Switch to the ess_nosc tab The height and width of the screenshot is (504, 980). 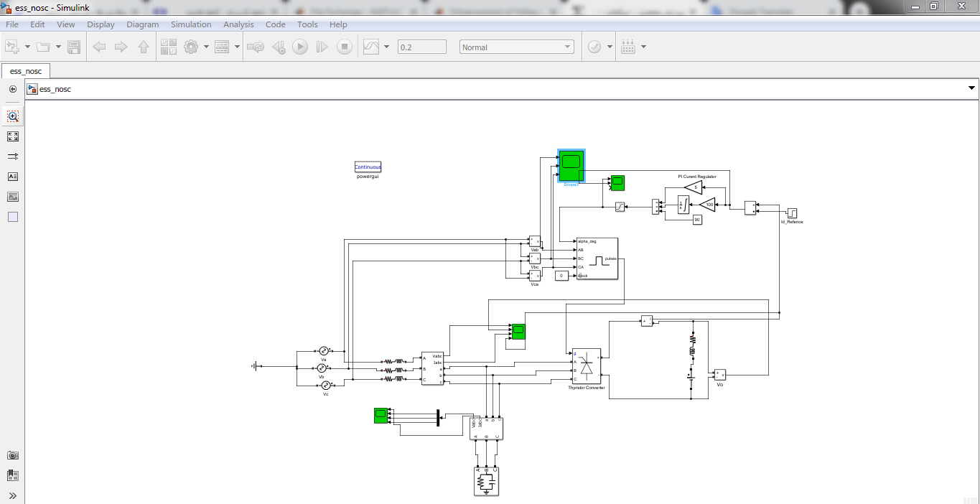26,71
